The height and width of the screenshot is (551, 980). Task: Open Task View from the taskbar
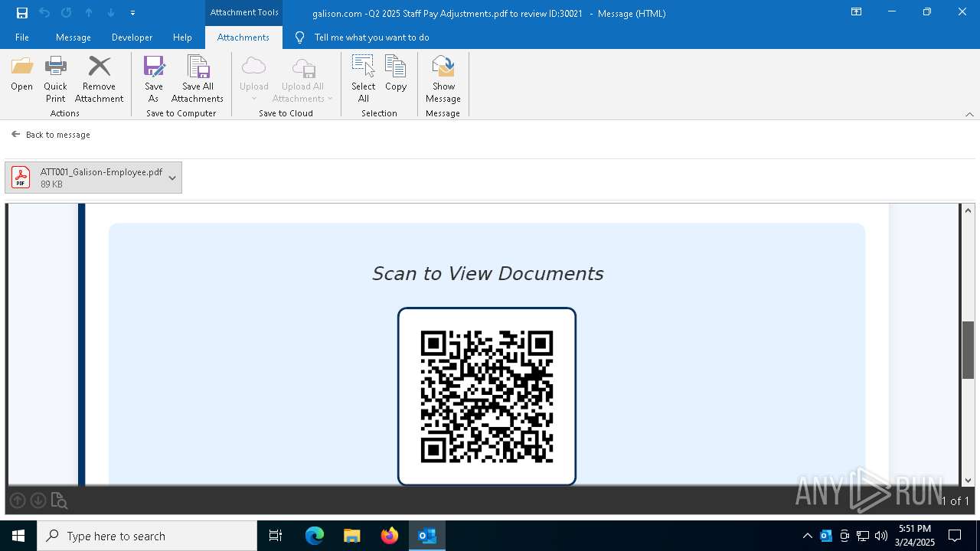pyautogui.click(x=276, y=536)
